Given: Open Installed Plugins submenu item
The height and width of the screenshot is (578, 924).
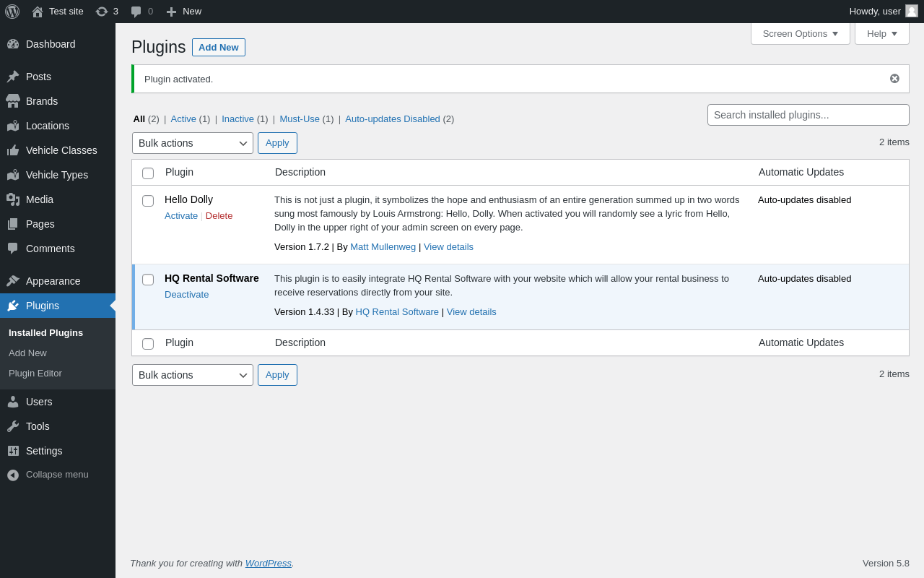Looking at the screenshot, I should pos(46,333).
